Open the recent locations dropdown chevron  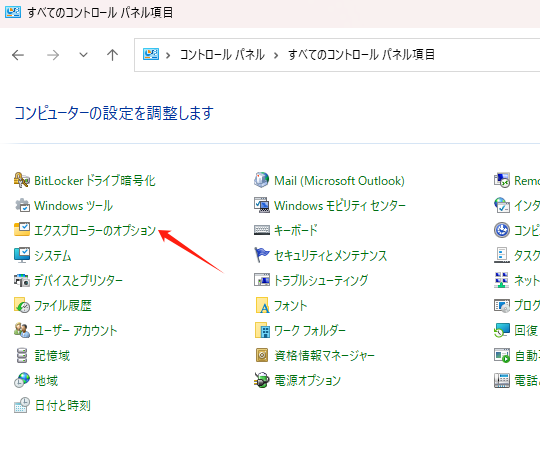[x=83, y=55]
